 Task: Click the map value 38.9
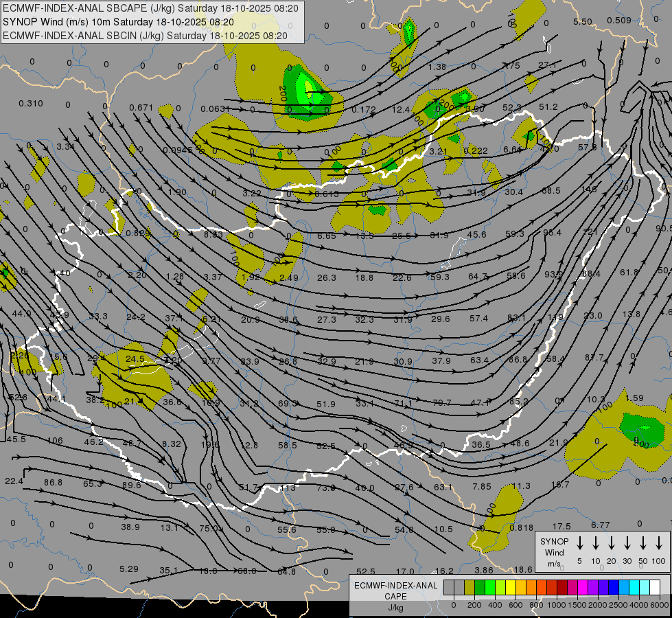pos(130,527)
